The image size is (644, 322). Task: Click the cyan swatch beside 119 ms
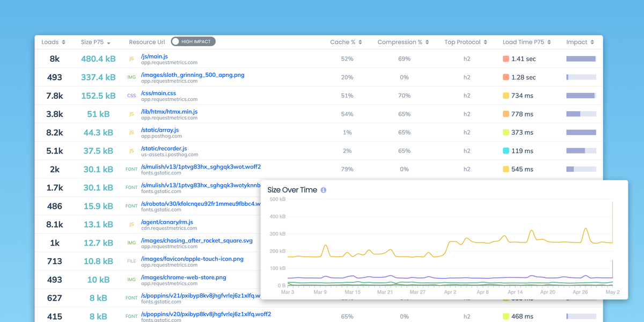tap(506, 151)
